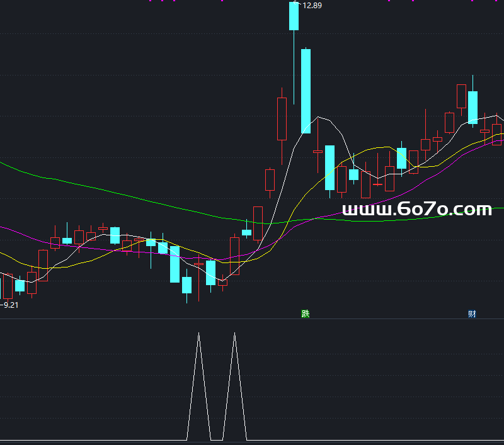Click the tall cyan candle right after the peak
This screenshot has height=445, width=504.
[x=306, y=91]
